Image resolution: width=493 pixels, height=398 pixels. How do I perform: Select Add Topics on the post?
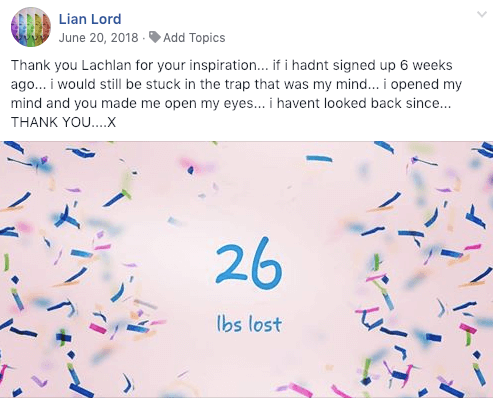(194, 38)
